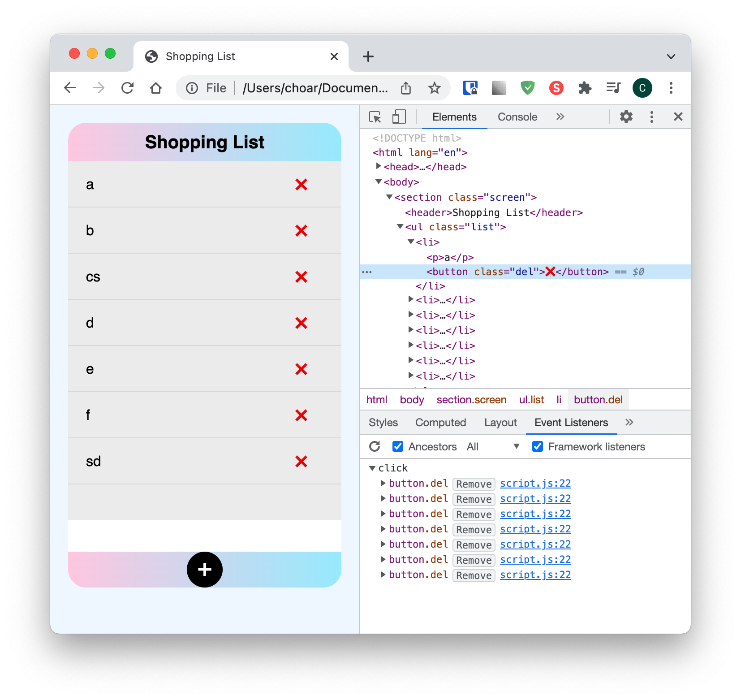This screenshot has width=741, height=700.
Task: Open the Computed tab
Action: point(441,423)
